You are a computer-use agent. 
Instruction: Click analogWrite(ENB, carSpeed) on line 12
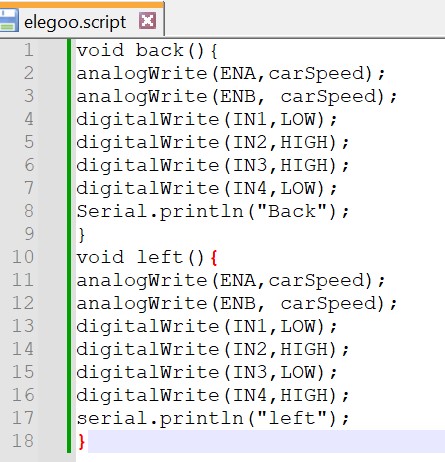(x=237, y=304)
